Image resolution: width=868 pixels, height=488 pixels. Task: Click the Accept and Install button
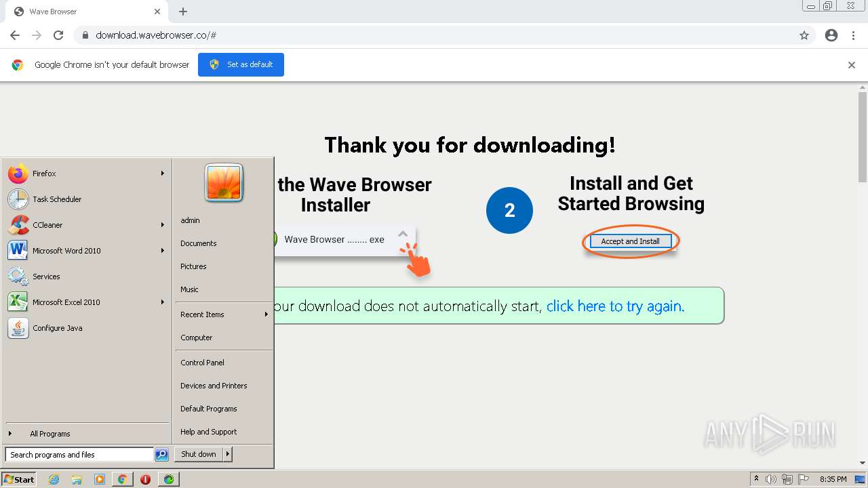[630, 241]
